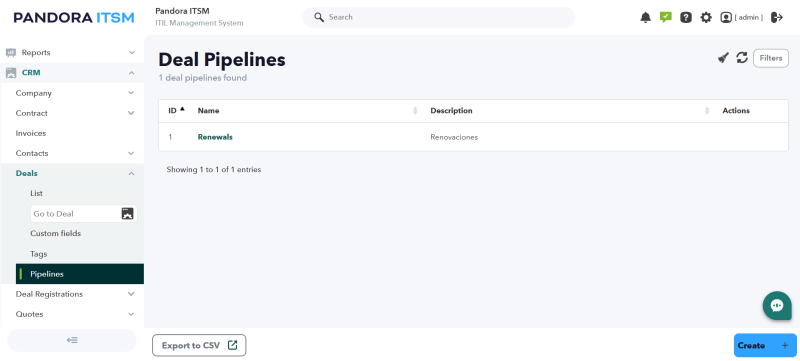Collapse the sidebar with the arrow button
The height and width of the screenshot is (361, 800).
tap(72, 340)
